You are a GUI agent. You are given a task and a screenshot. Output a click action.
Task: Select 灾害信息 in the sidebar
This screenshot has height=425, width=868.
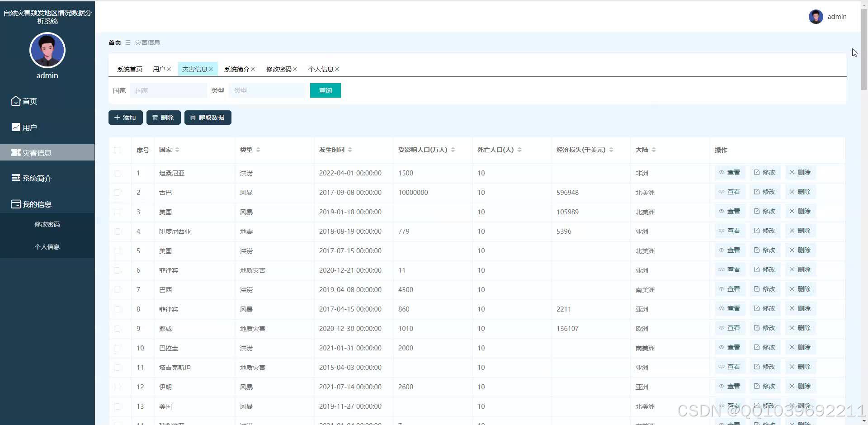pos(47,153)
